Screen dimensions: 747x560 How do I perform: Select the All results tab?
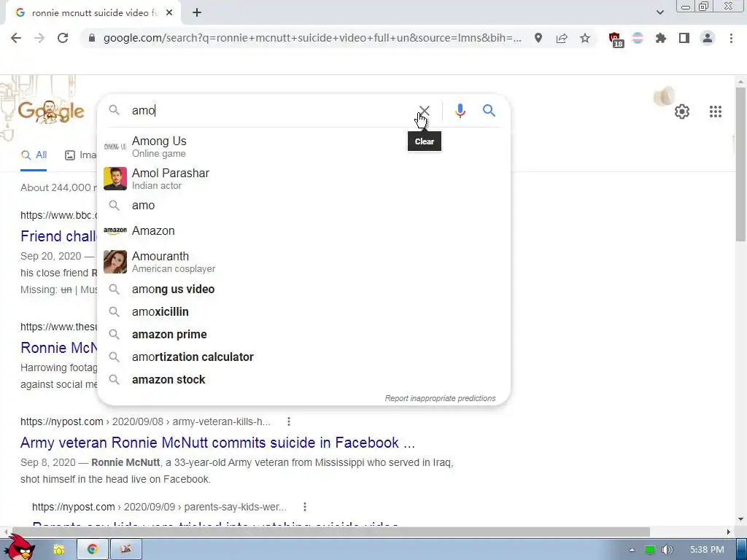34,155
